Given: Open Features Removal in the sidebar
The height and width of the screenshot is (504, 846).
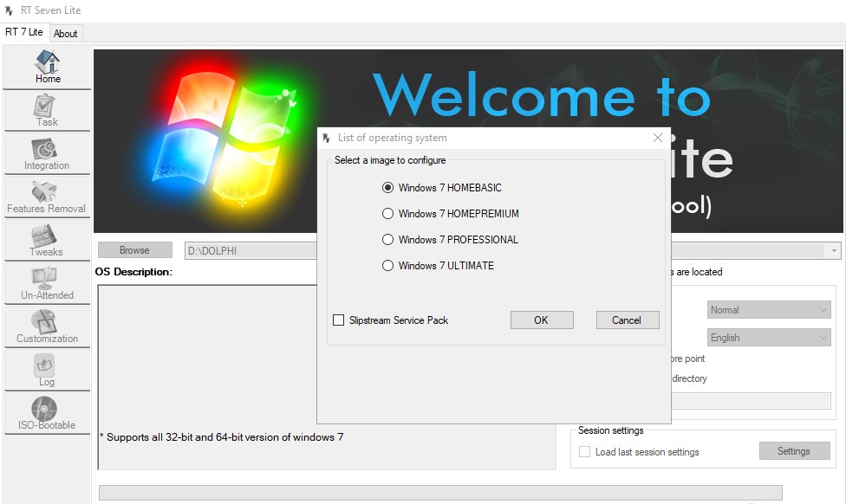Looking at the screenshot, I should click(x=47, y=197).
